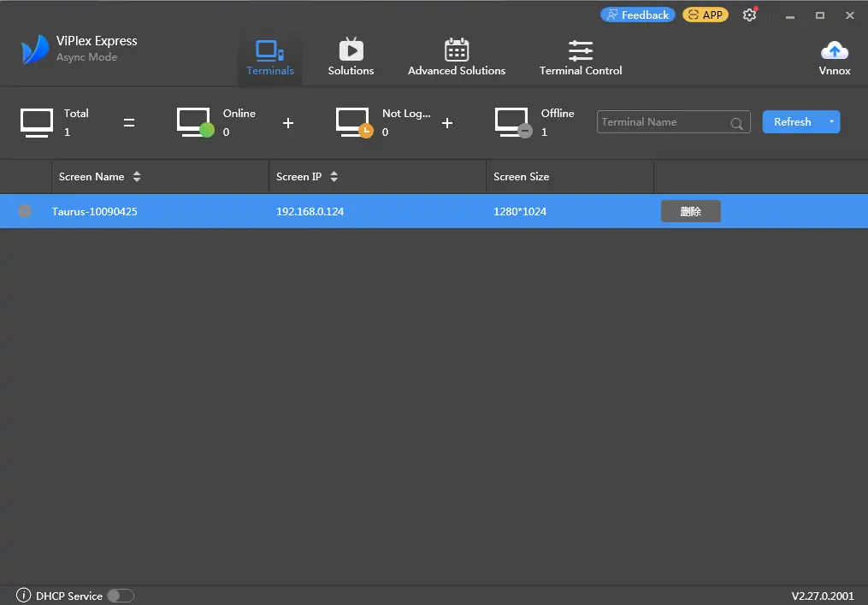Open the settings gear icon
Screen dimensions: 868x605
tap(750, 15)
